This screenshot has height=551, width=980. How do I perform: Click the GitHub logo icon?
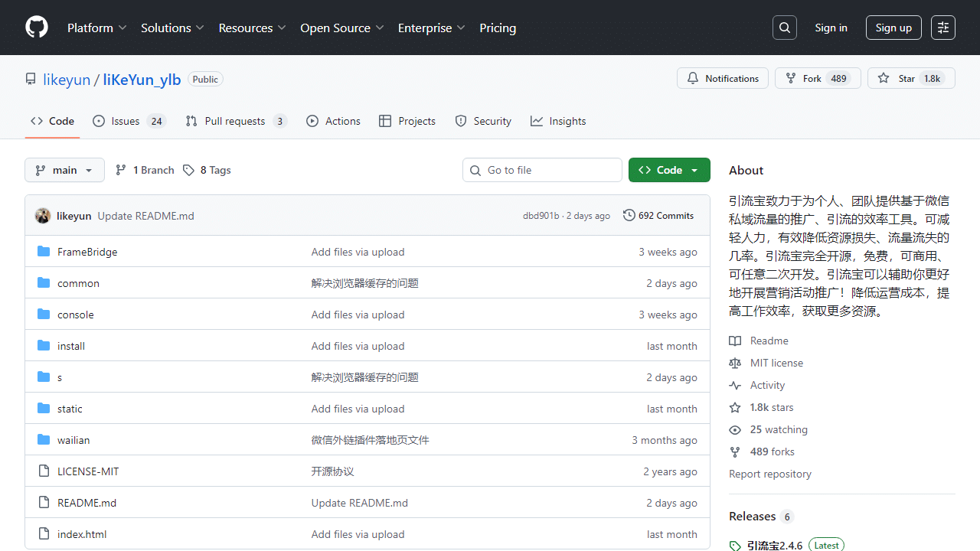click(x=37, y=28)
